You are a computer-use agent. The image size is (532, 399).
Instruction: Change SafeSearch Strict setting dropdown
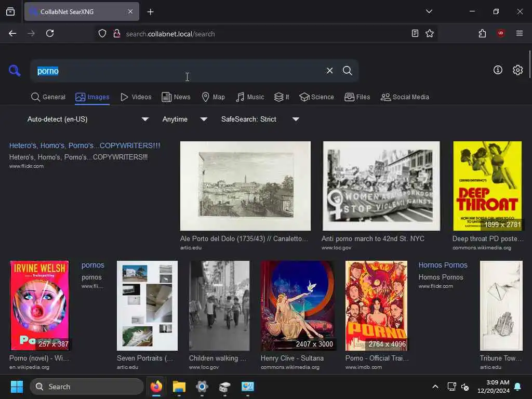260,119
